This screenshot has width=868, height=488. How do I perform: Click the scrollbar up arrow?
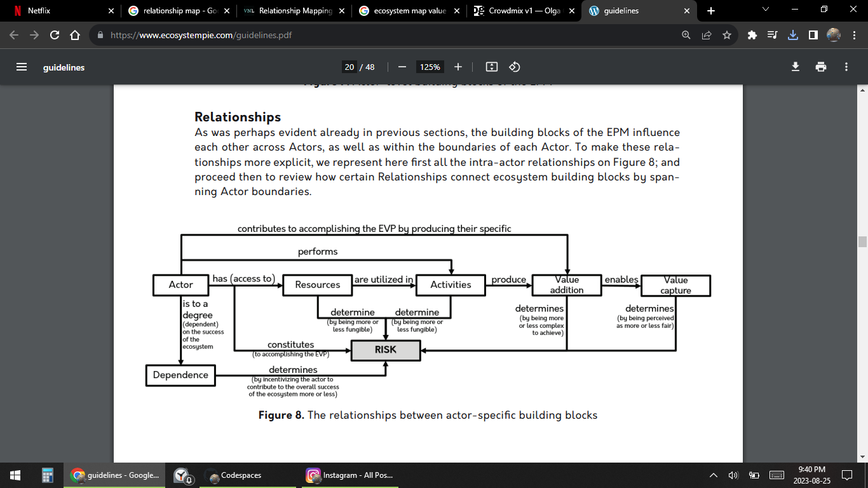862,91
